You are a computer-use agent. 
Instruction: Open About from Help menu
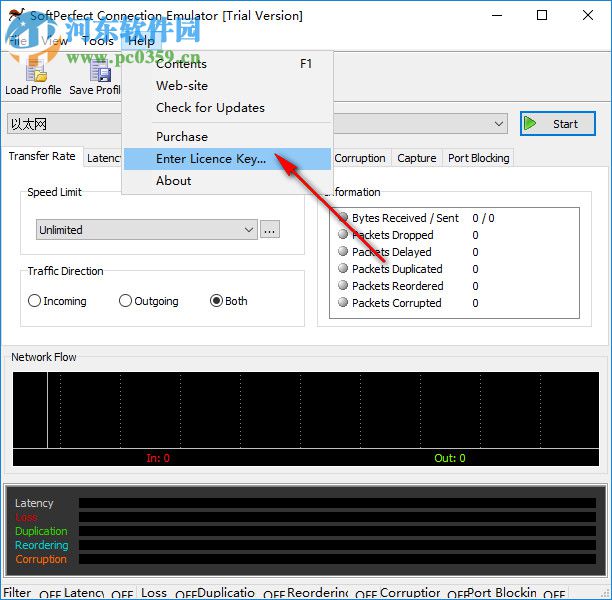[x=227, y=180]
